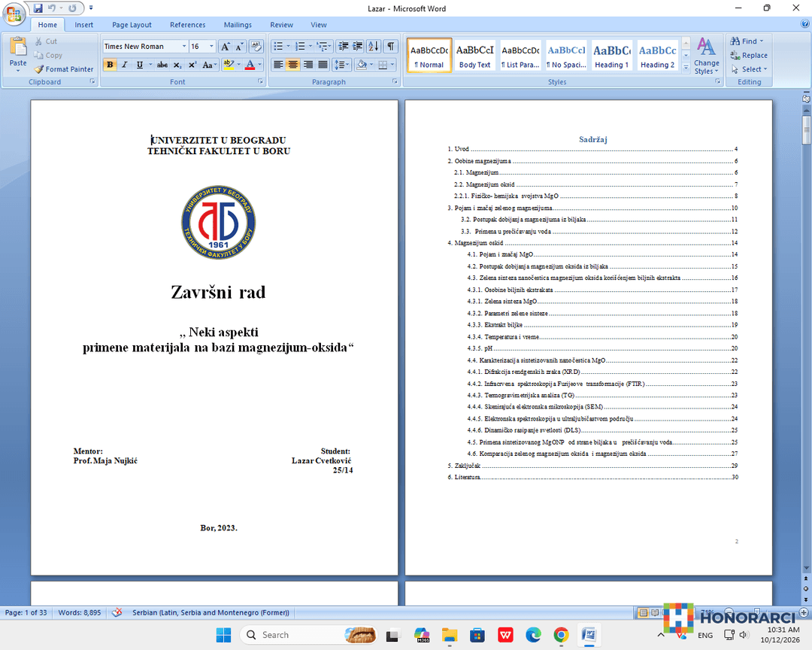Toggle Bold formatting
Viewport: 812px width, 650px height.
(110, 65)
